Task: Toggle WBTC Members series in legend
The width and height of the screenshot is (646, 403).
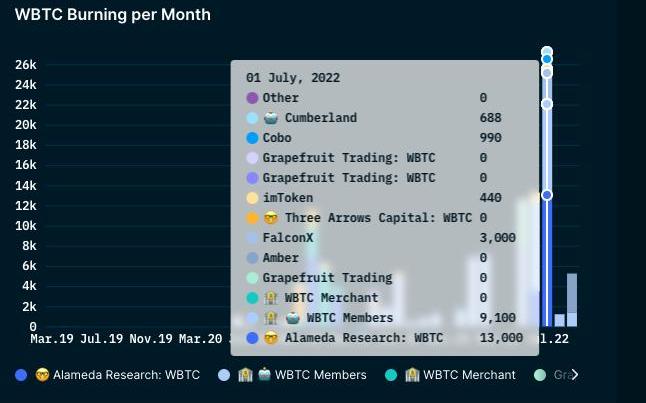Action: [x=320, y=375]
